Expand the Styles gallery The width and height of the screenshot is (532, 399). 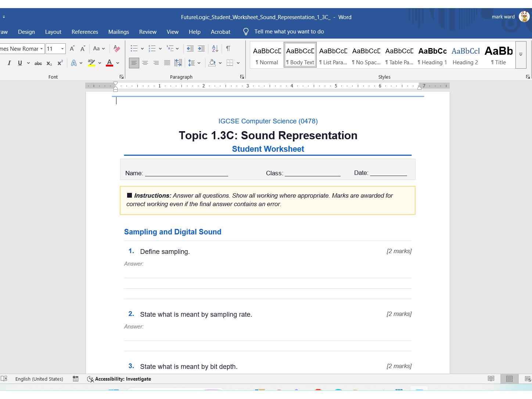[x=521, y=55]
